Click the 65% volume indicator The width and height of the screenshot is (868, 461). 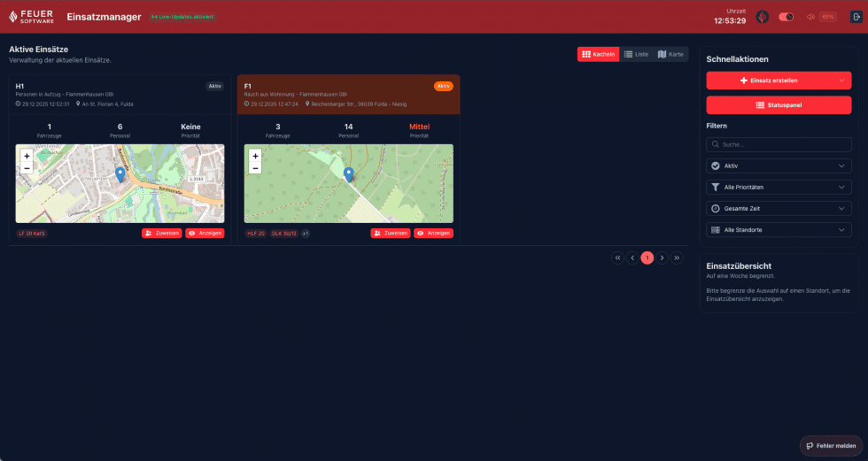[827, 17]
